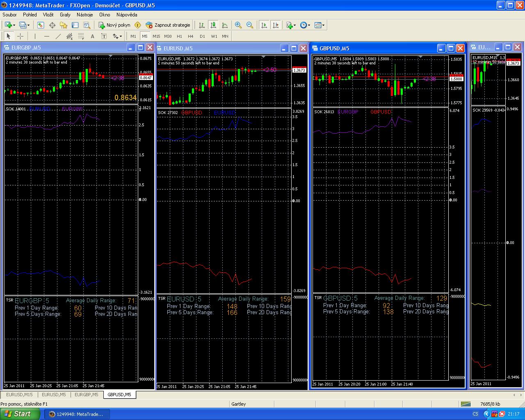Click the system tray clock
The height and width of the screenshot is (420, 525).
[x=514, y=414]
